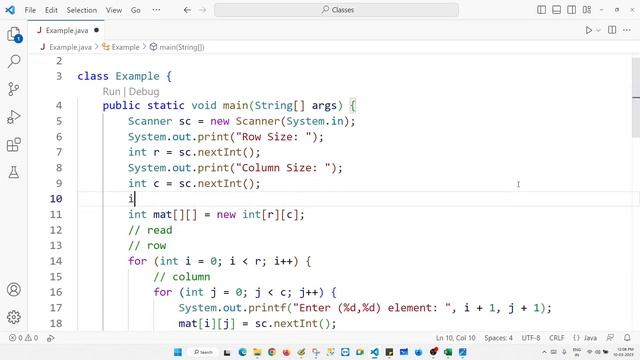Toggle Primary Side Bar visibility

[542, 10]
